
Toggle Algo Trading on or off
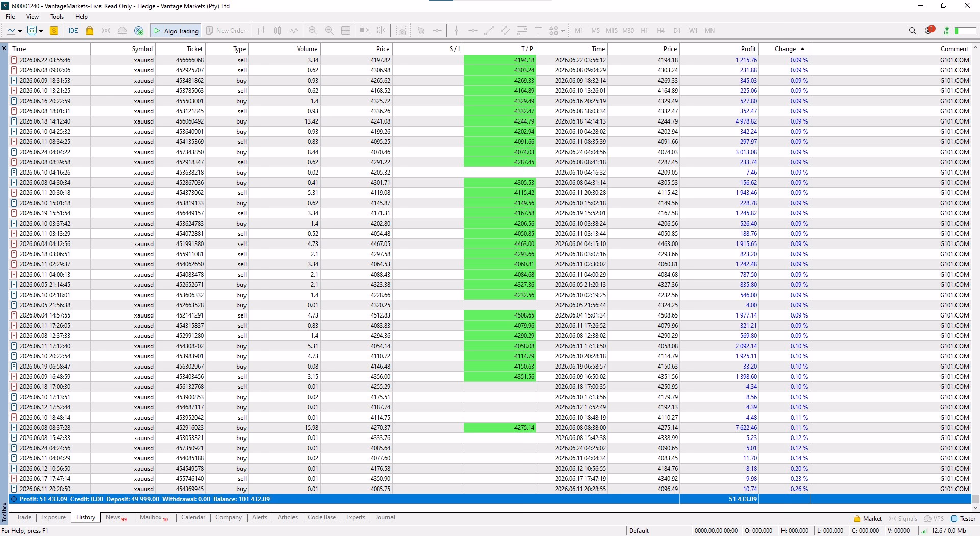tap(176, 31)
